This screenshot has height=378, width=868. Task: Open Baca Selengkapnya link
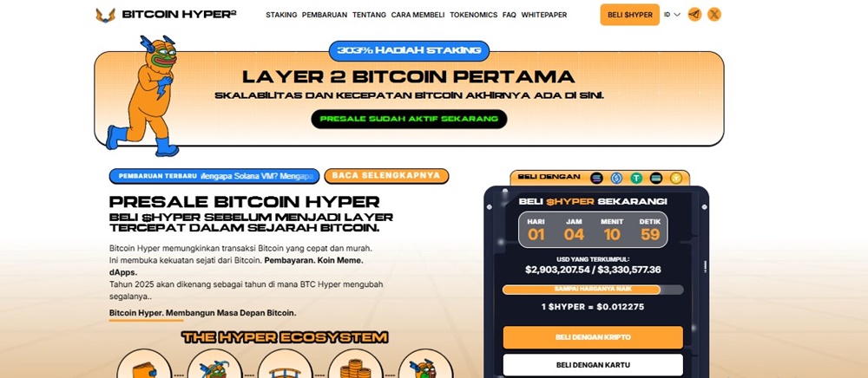(386, 176)
